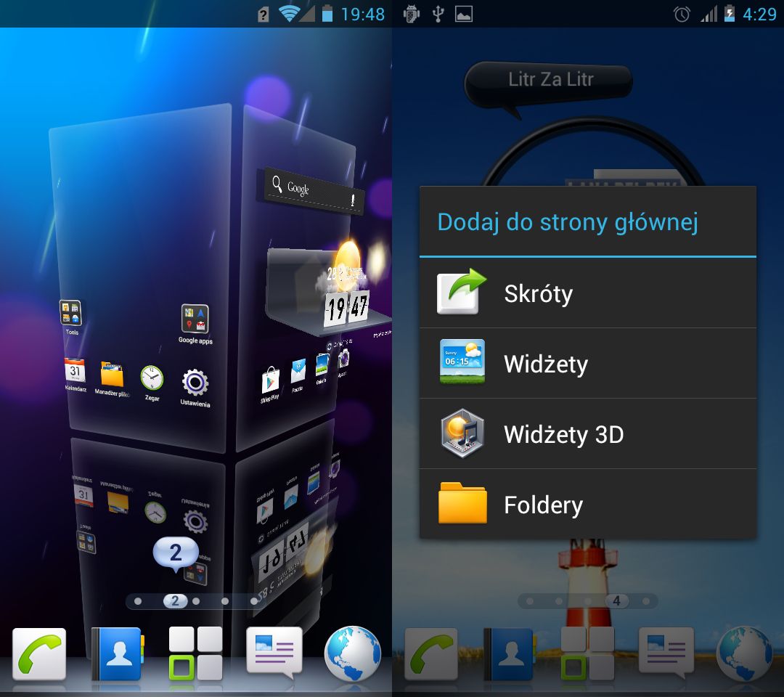
Task: Tap the question-mark notification icon
Action: tap(264, 15)
